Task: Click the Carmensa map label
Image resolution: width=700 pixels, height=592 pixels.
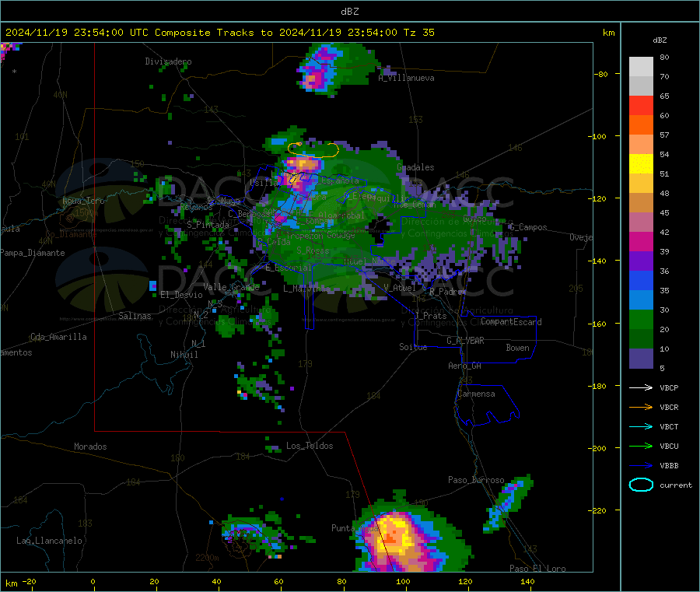Action: tap(476, 394)
